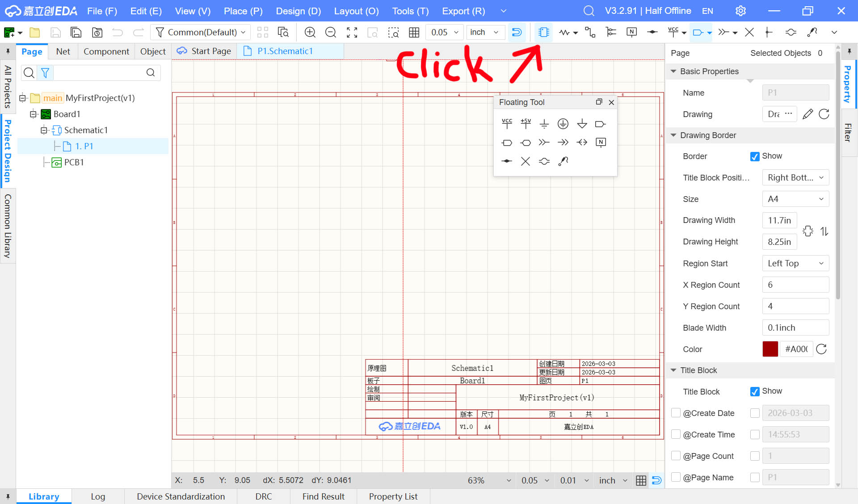Select PCB1 in the project tree

74,162
